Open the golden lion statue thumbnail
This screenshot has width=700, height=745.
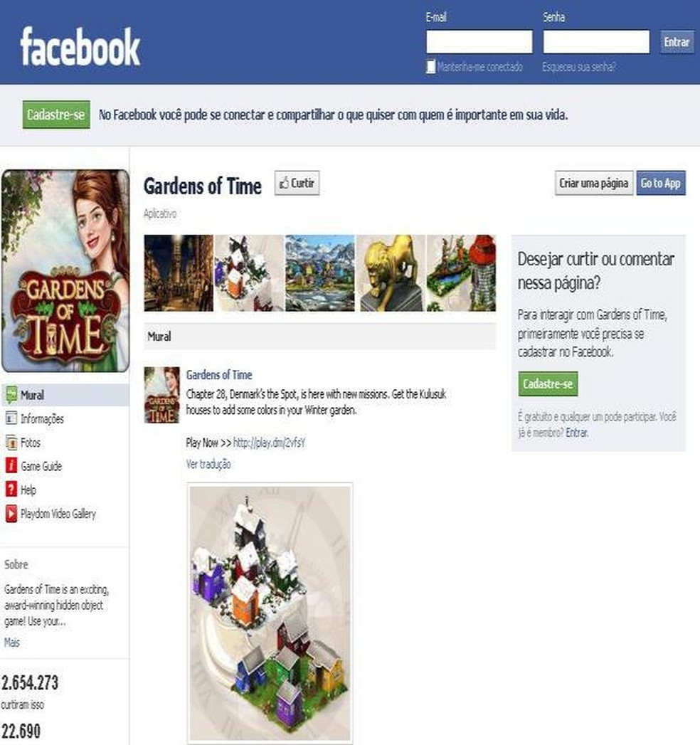tap(391, 273)
